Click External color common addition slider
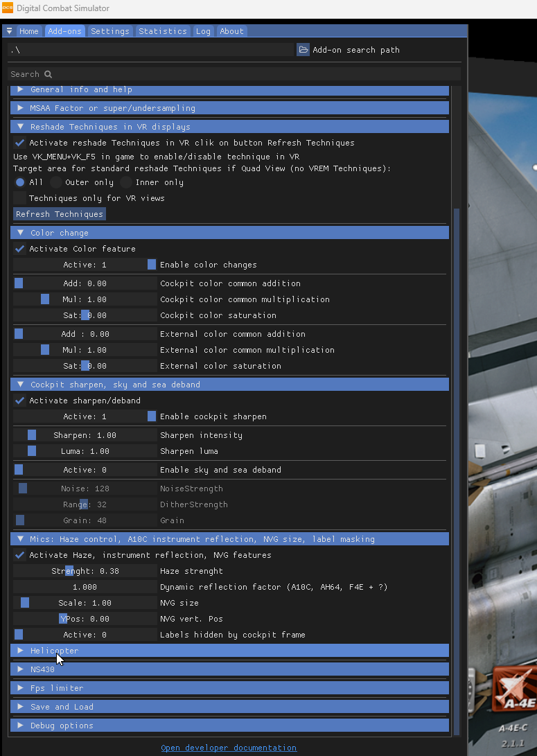This screenshot has height=756, width=537. click(x=85, y=334)
